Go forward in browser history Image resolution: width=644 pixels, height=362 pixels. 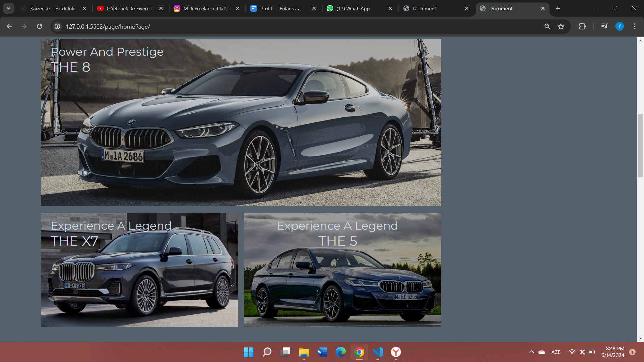click(24, 26)
